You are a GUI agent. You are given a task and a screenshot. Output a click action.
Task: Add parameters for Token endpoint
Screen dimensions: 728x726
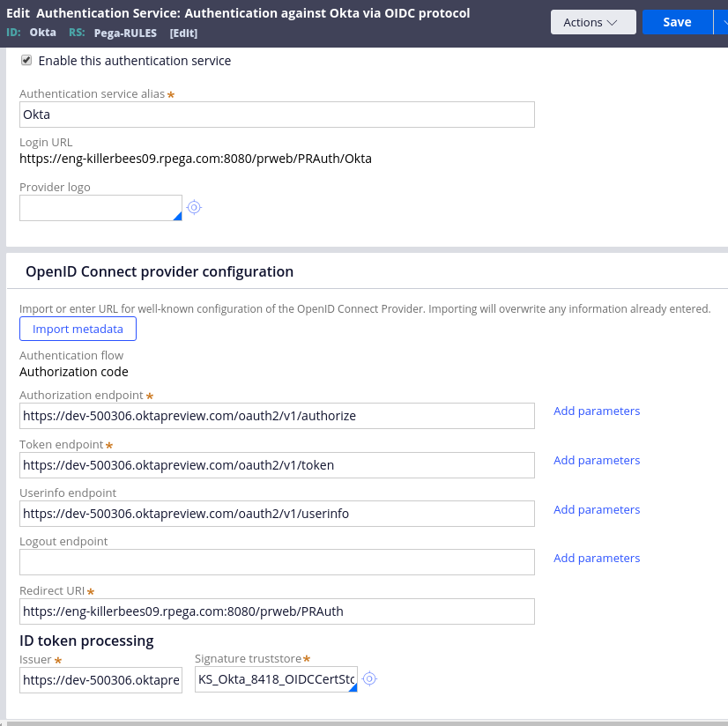(x=597, y=460)
